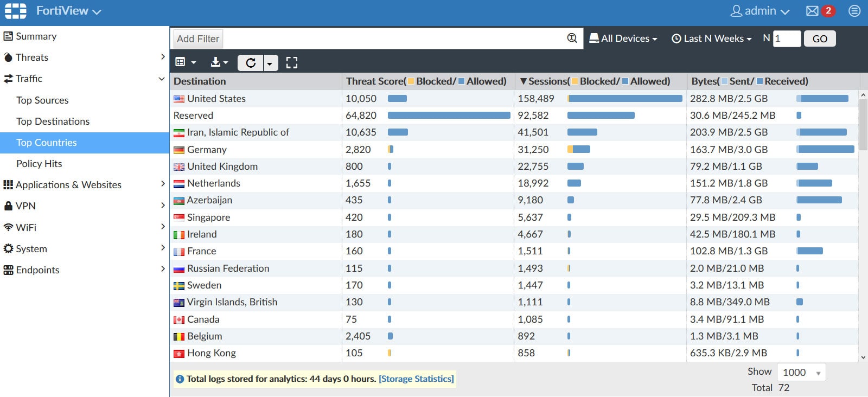Toggle full screen view icon
The image size is (868, 397).
292,63
